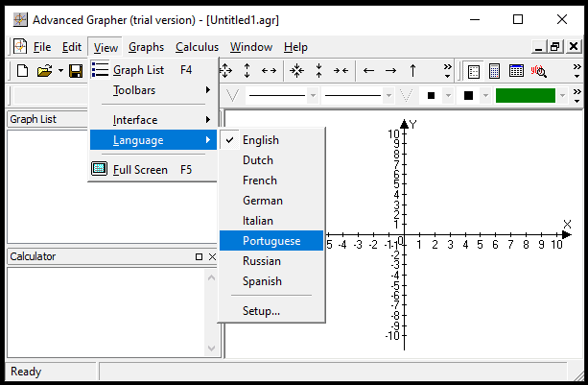The image size is (588, 385).
Task: Open the dropdown arrow beside the Open icon
Action: pyautogui.click(x=60, y=70)
